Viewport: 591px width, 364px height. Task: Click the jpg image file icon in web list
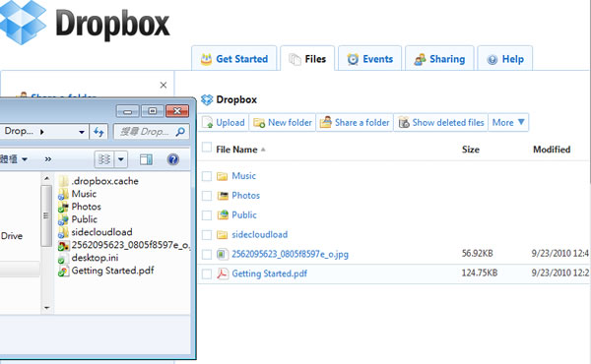click(x=223, y=255)
